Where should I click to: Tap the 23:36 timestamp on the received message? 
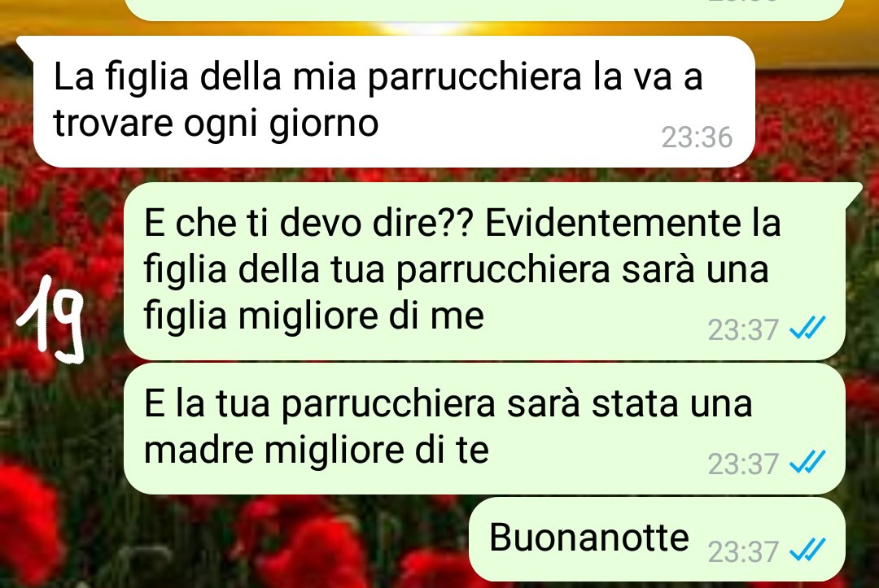pyautogui.click(x=697, y=137)
